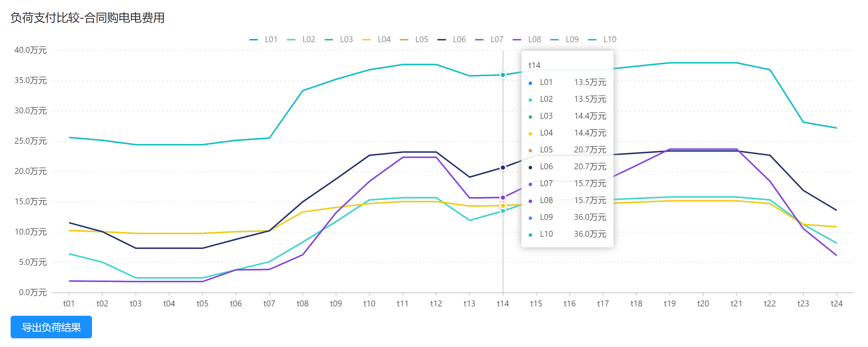Click the t01 x-axis label
Viewport: 868px width, 347px height.
[x=69, y=304]
